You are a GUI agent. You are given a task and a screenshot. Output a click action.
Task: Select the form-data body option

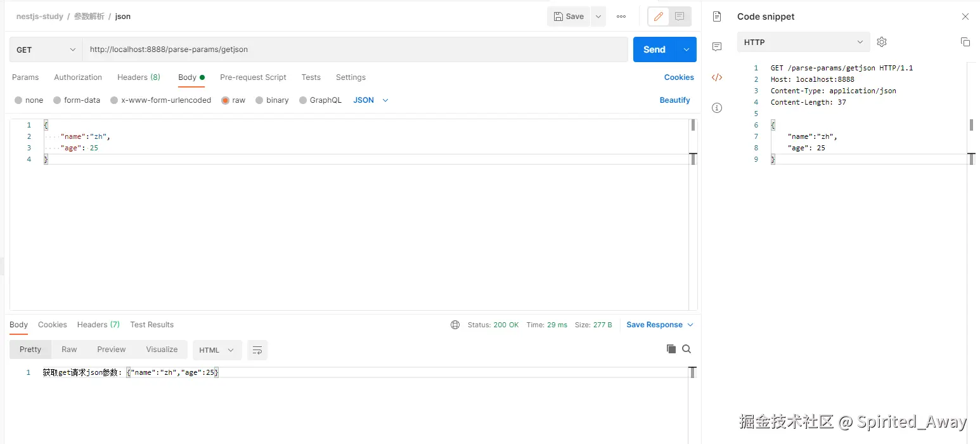77,100
